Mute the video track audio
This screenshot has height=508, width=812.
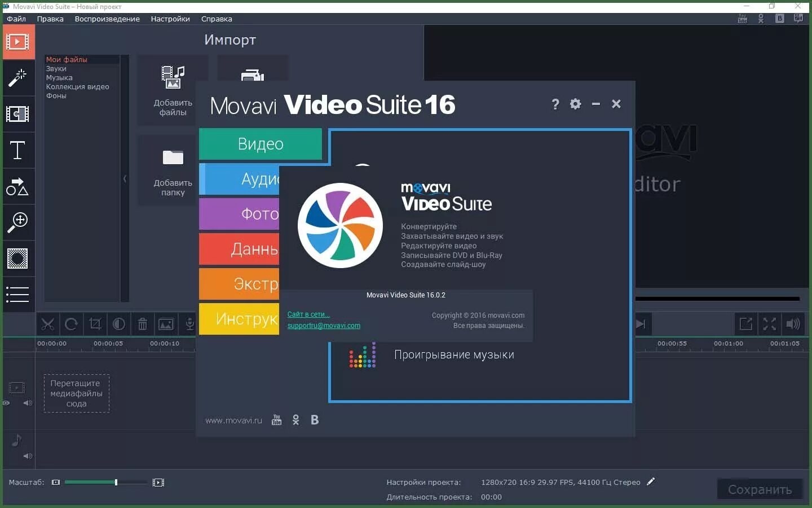tap(27, 403)
